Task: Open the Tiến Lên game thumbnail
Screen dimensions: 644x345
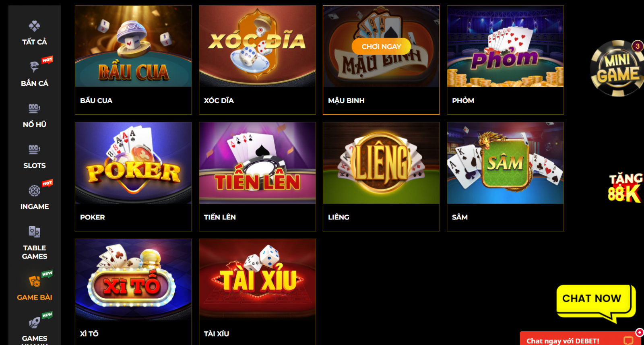Action: click(257, 163)
